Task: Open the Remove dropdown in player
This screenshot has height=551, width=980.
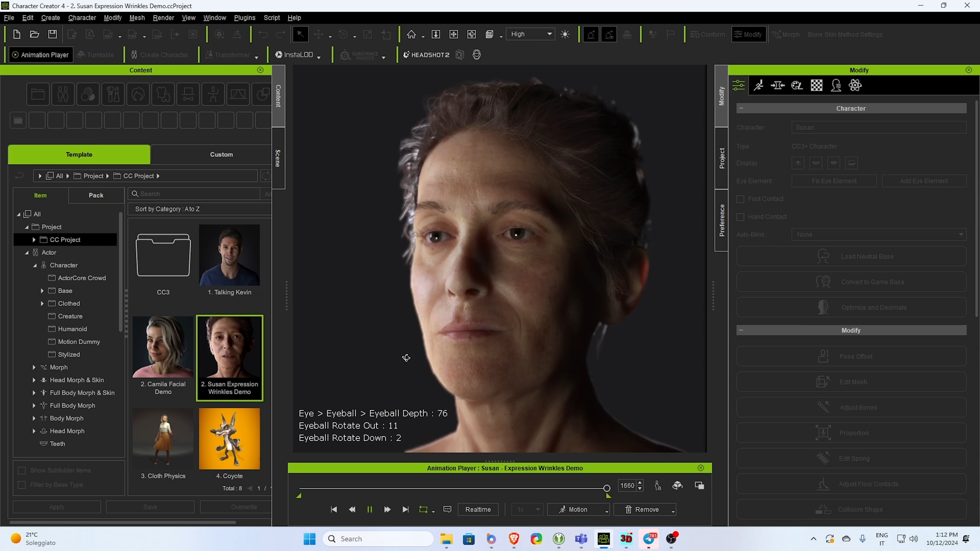Action: [645, 510]
